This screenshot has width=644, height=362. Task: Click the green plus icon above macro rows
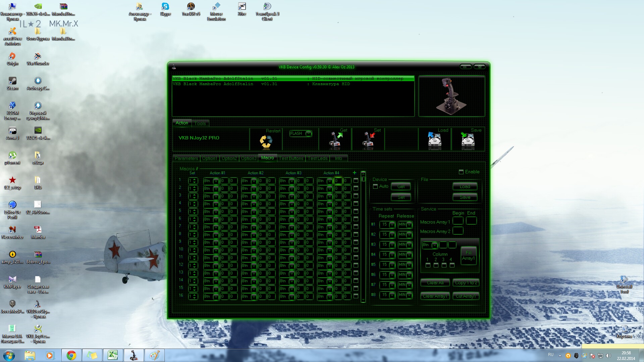point(355,173)
